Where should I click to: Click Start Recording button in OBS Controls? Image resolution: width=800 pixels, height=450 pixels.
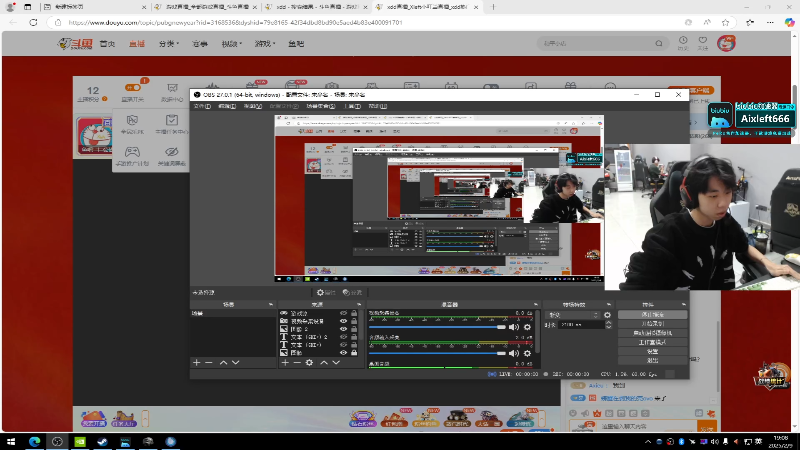(653, 323)
